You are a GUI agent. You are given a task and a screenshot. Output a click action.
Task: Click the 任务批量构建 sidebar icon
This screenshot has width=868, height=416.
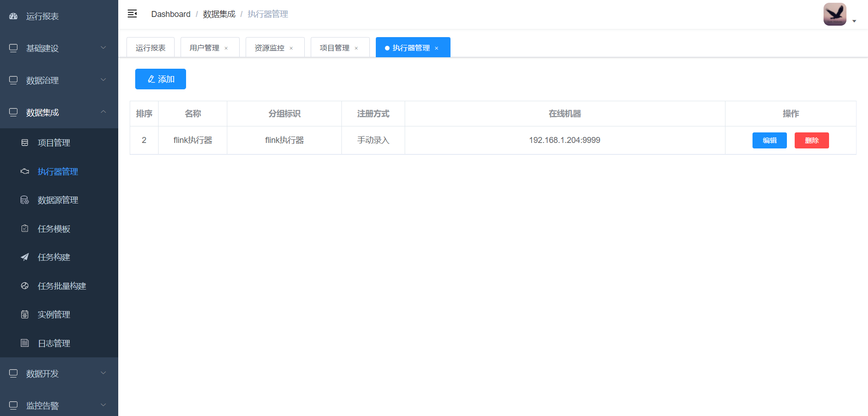pyautogui.click(x=25, y=286)
